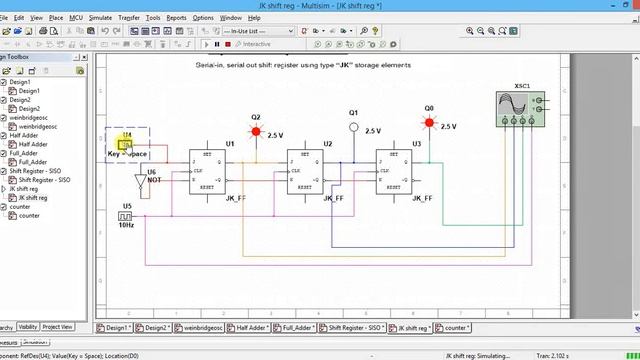Select weinbridgeosc schematic tree item
This screenshot has height=360, width=640.
38,127
